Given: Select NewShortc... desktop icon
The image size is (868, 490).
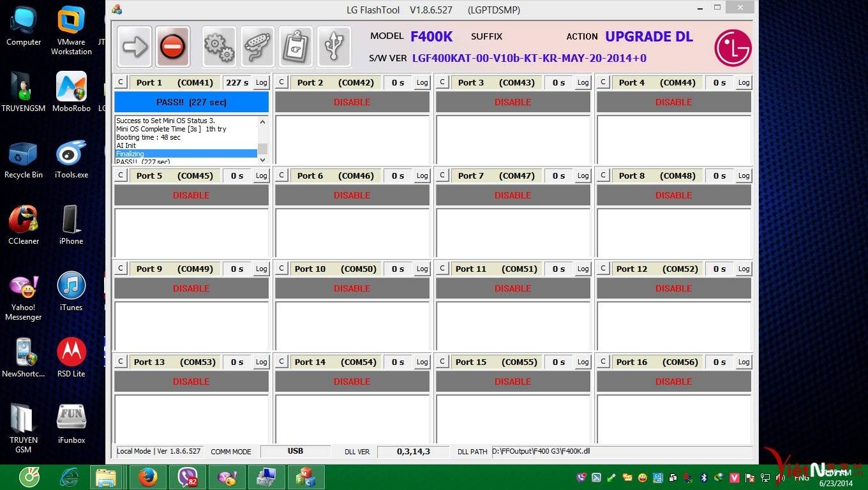Looking at the screenshot, I should [x=24, y=359].
